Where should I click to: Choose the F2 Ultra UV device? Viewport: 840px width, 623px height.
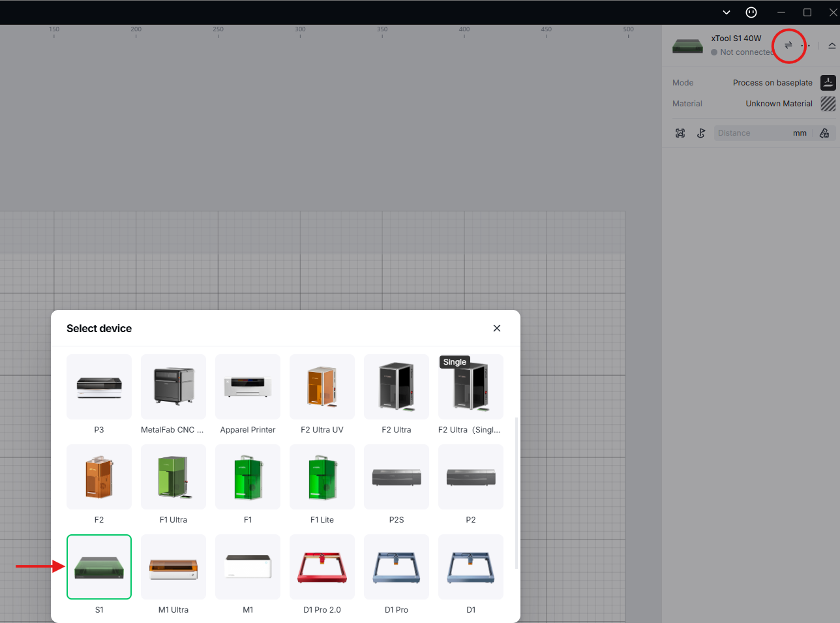tap(322, 387)
